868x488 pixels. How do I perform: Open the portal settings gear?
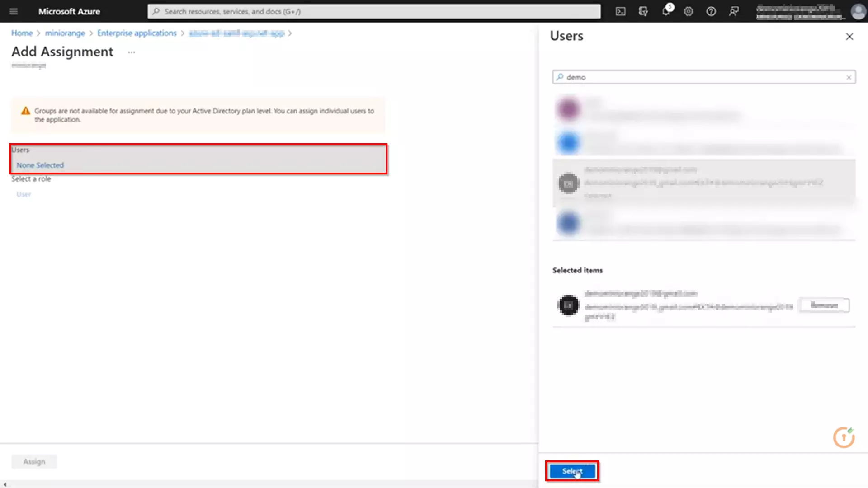688,11
